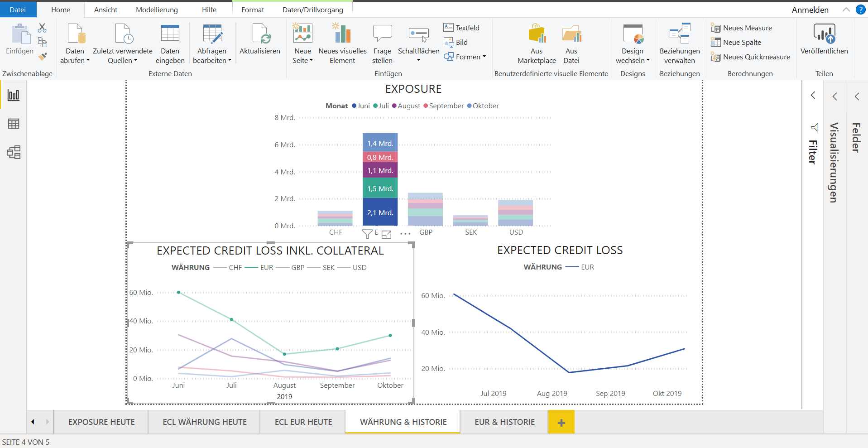
Task: Collapse the ribbon with the chevron
Action: click(x=846, y=10)
